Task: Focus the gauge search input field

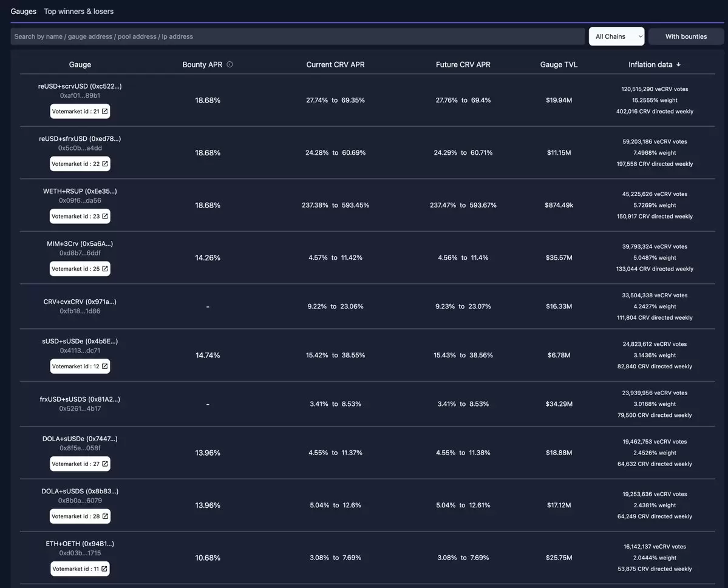Action: click(x=298, y=36)
